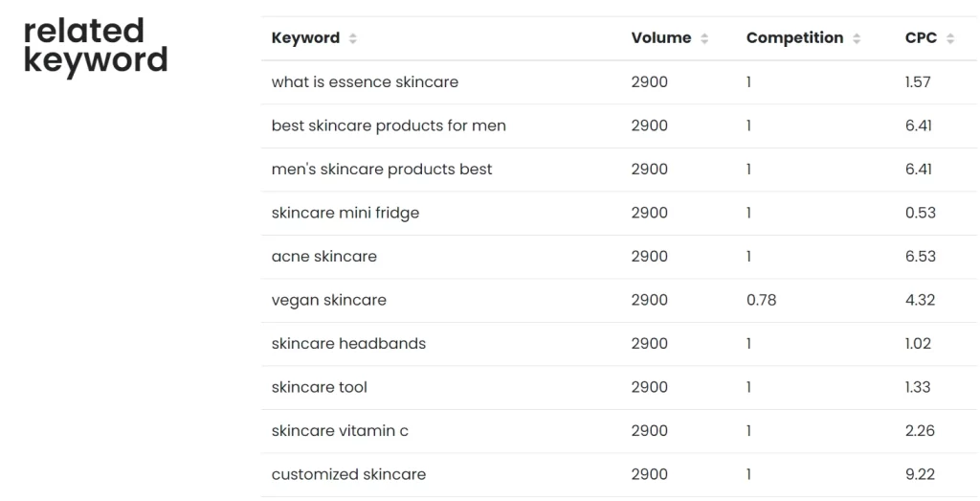The width and height of the screenshot is (980, 501).
Task: Click the 0.78 competition value for vegan skincare
Action: click(x=761, y=300)
